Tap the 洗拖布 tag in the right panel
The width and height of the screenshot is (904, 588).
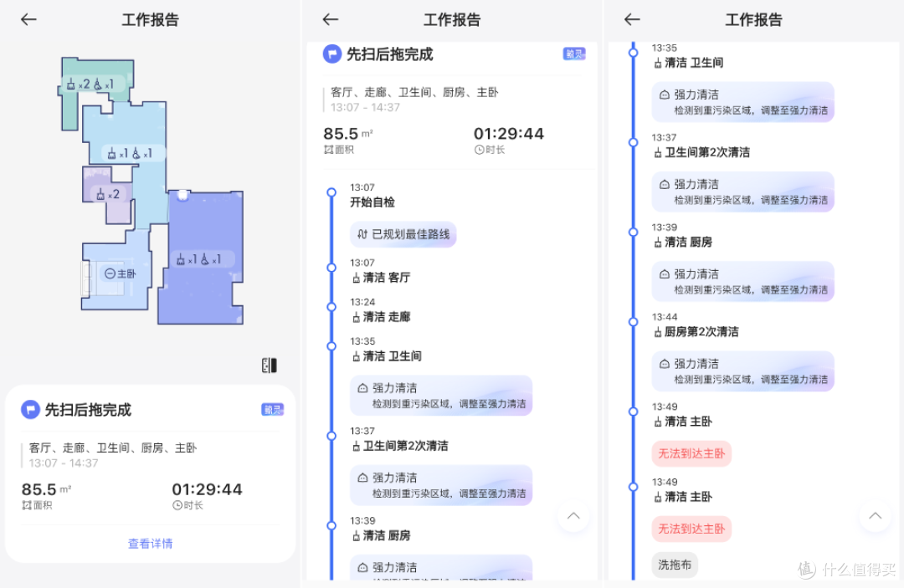pos(675,565)
